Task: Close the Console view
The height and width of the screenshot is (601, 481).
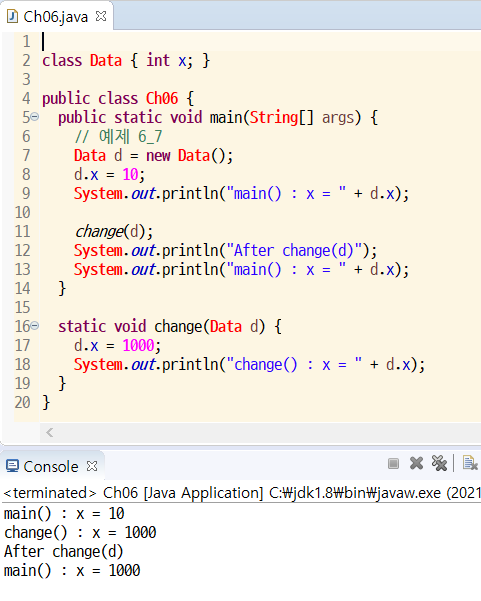Action: tap(92, 466)
